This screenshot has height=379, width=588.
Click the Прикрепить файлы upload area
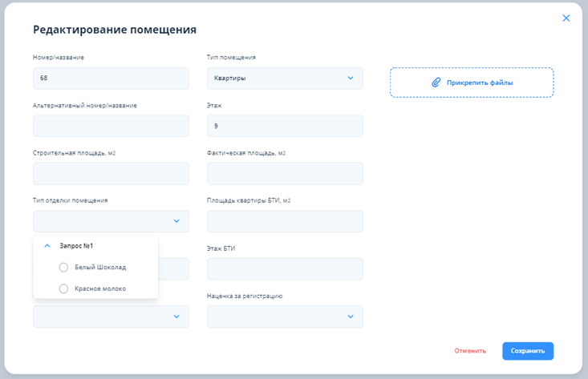click(x=472, y=83)
